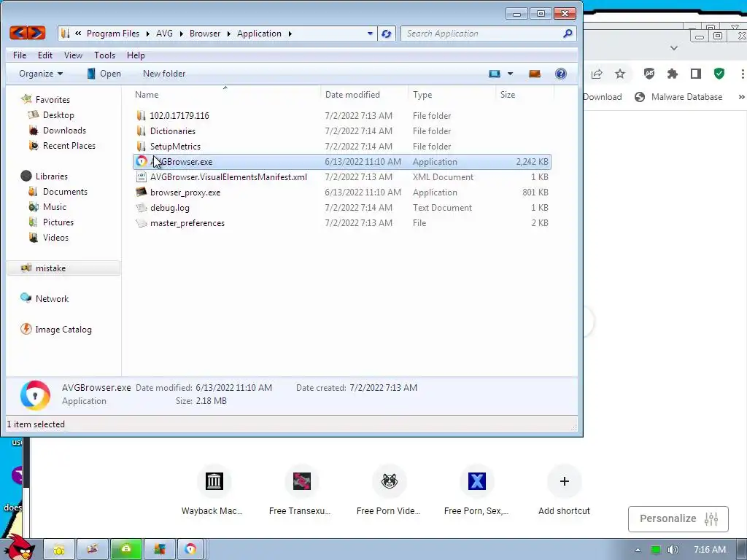Show hidden tray icons arrow

pyautogui.click(x=638, y=550)
